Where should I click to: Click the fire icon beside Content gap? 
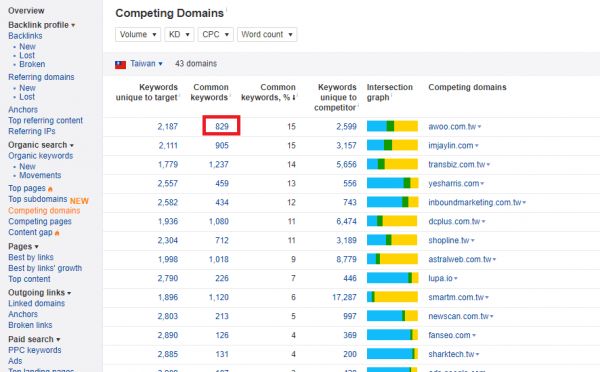pos(57,233)
